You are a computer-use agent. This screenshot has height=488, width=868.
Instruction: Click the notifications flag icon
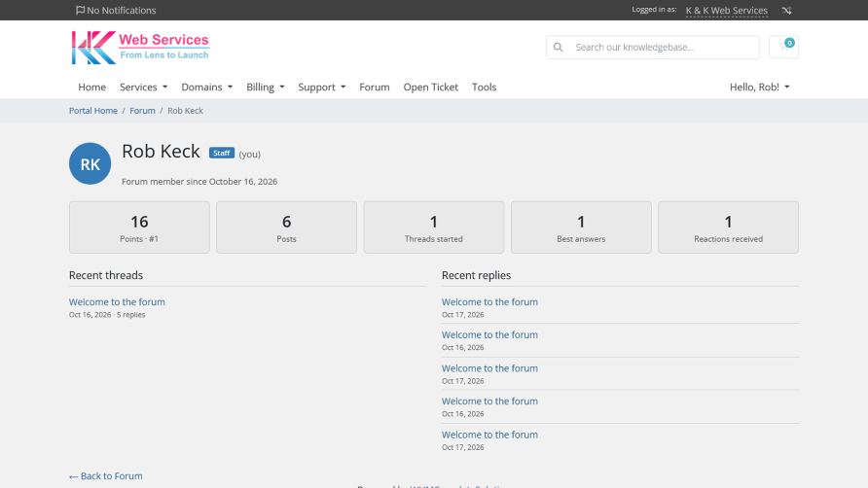click(80, 10)
